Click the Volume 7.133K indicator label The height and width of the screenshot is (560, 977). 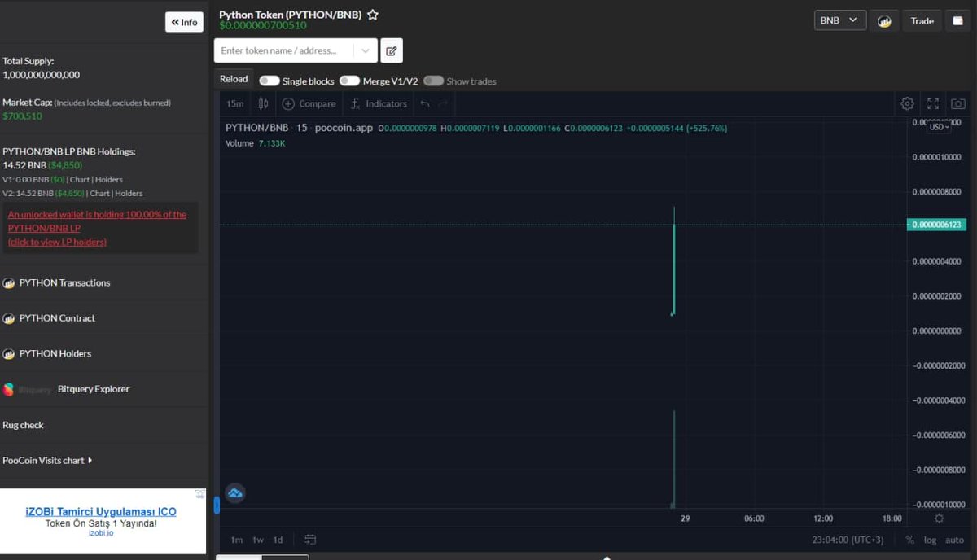click(255, 143)
